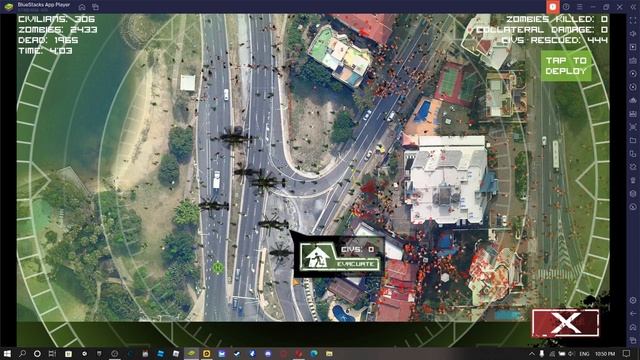This screenshot has height=360, width=640.
Task: Click the DEAD: 1965 counter
Action: coord(48,40)
